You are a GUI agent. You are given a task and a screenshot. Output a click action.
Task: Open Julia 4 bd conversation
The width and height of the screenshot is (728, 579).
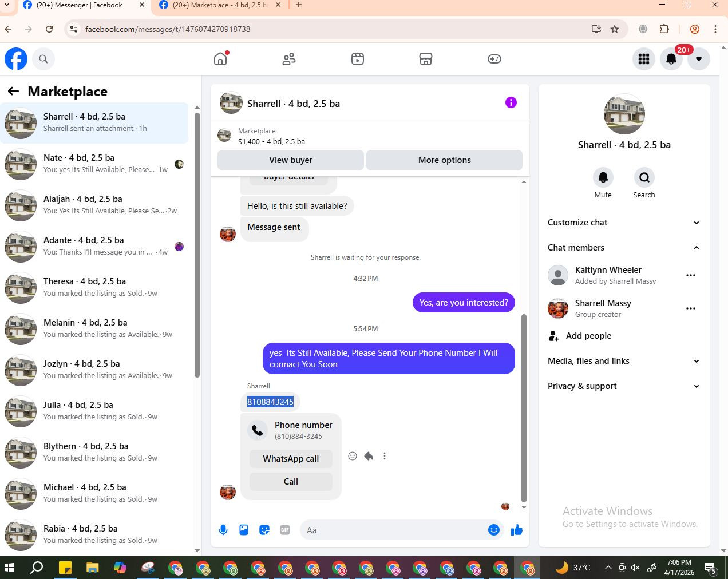[x=94, y=411]
